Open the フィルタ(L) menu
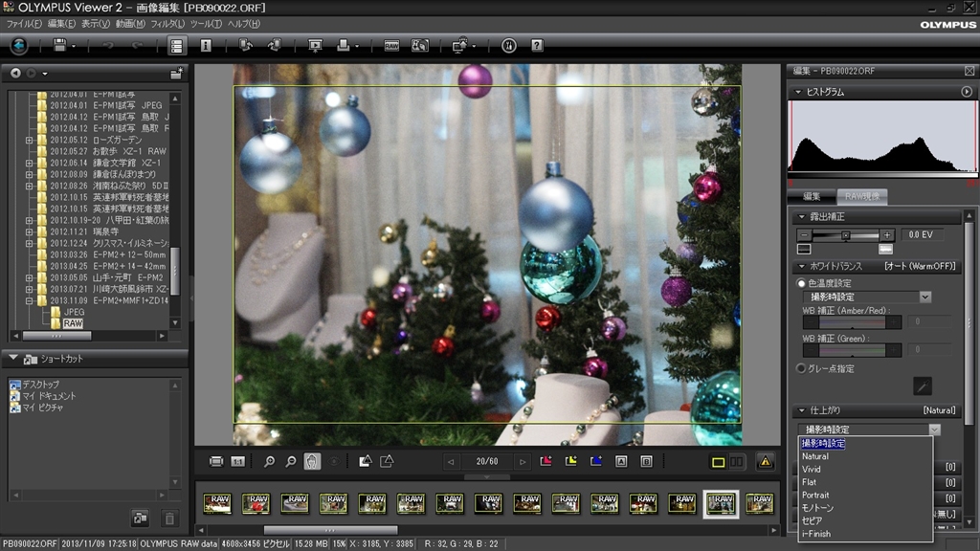The image size is (980, 551). [167, 24]
